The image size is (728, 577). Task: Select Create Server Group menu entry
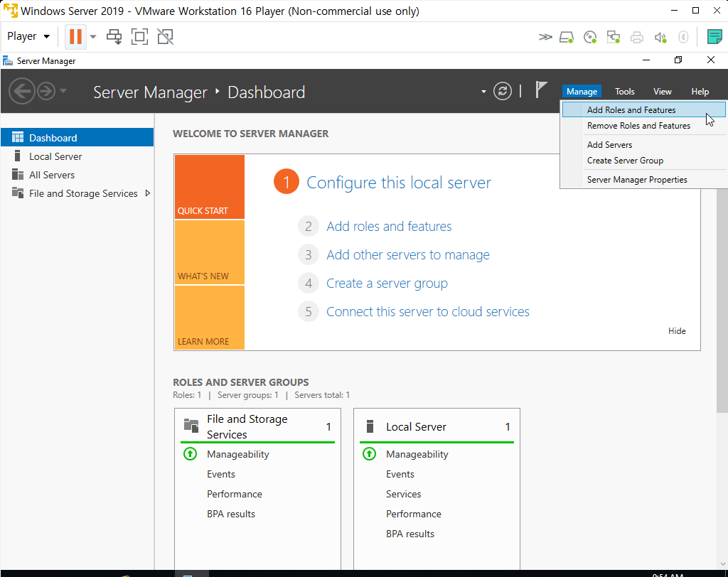[643, 161]
